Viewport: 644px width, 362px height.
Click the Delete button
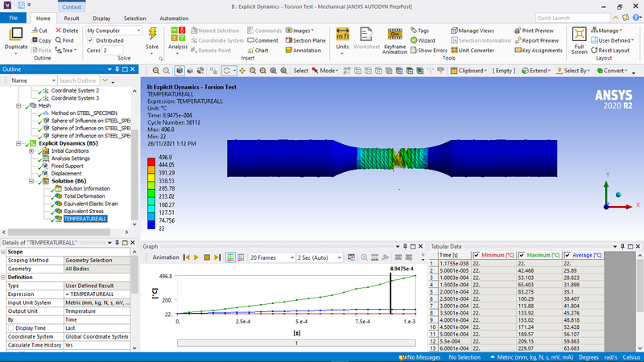pyautogui.click(x=67, y=31)
